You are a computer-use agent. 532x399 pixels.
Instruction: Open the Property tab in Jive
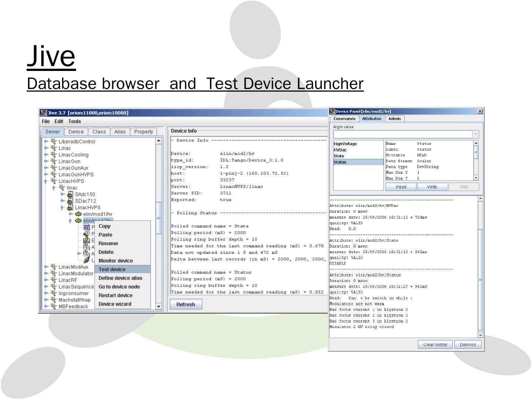[143, 132]
